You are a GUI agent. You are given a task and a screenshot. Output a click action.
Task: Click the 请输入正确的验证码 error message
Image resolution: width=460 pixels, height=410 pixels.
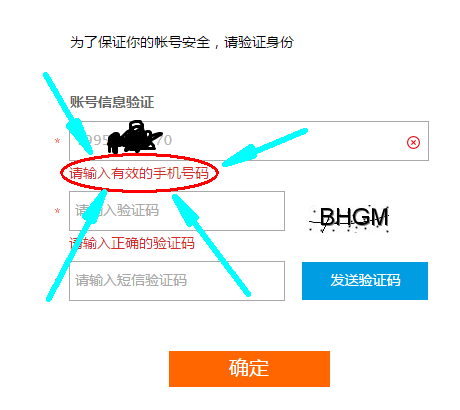(x=132, y=243)
